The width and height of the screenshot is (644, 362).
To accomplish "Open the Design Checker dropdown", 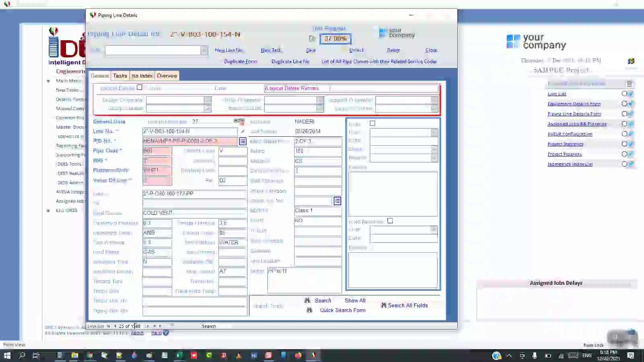I will click(207, 108).
